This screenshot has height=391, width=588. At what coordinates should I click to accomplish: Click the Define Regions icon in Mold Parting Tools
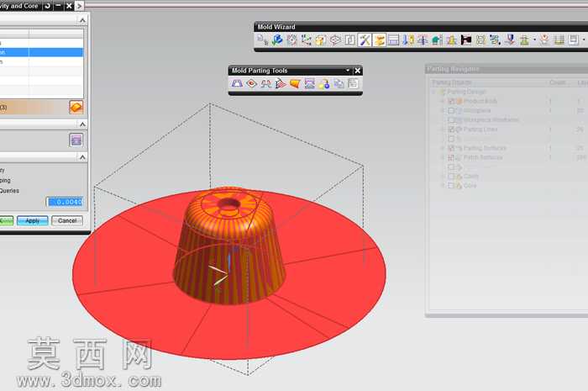click(x=266, y=83)
